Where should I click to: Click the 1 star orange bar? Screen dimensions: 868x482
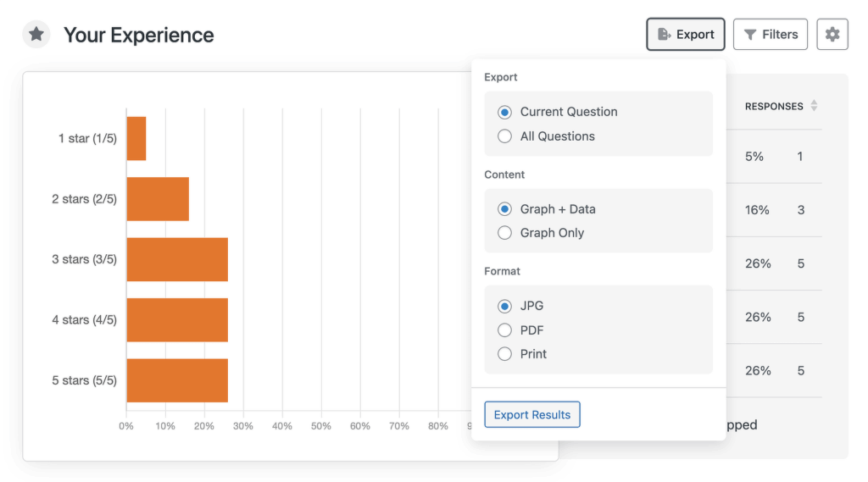[x=136, y=138]
